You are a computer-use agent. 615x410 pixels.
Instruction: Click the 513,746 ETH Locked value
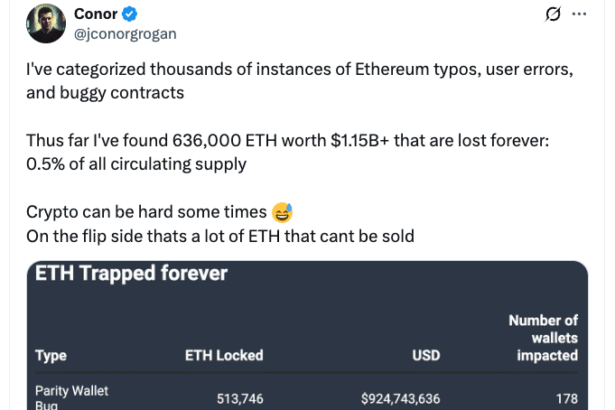240,399
